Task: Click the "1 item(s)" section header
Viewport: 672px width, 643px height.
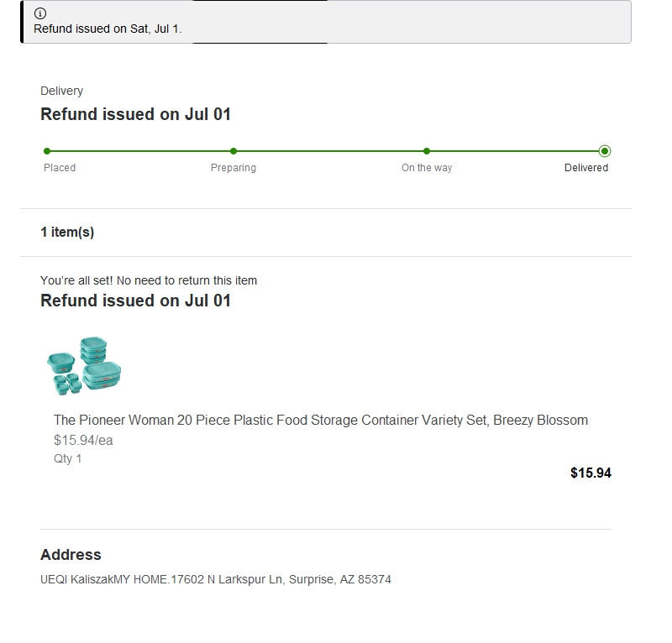Action: [67, 233]
